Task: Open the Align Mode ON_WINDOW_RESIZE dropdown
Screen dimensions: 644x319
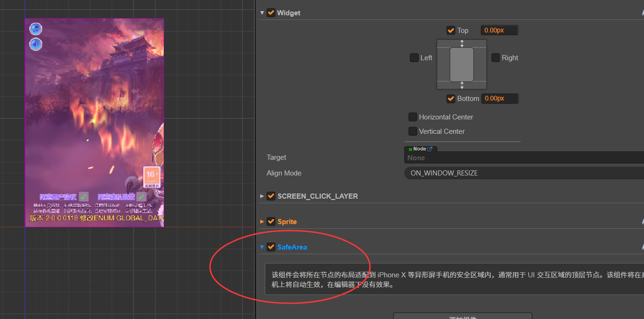Action: 524,173
